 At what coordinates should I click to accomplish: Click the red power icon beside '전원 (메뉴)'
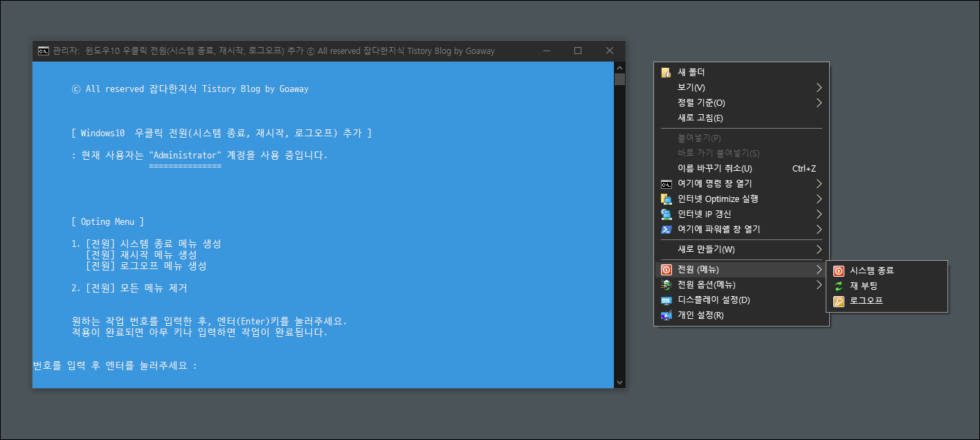click(x=666, y=270)
